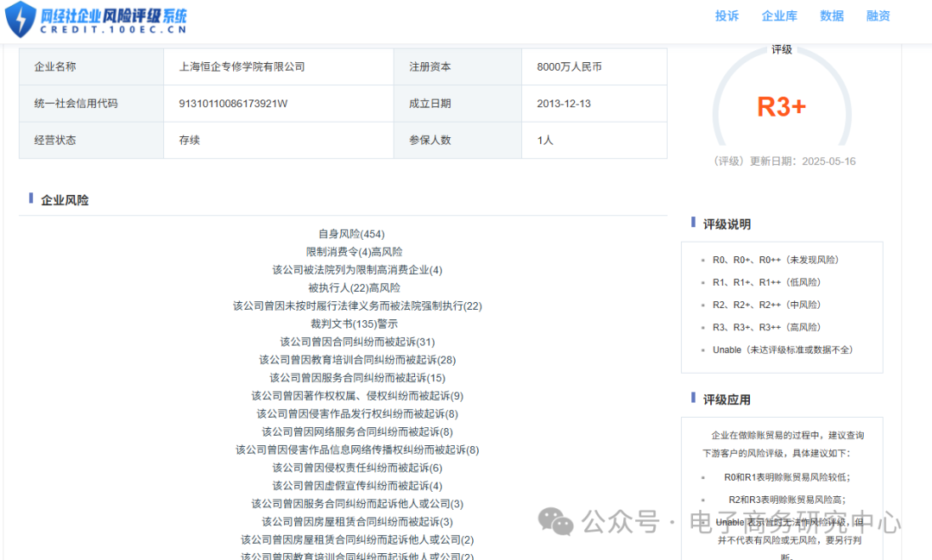
Task: Open the 融资 navigation item
Action: pyautogui.click(x=878, y=16)
